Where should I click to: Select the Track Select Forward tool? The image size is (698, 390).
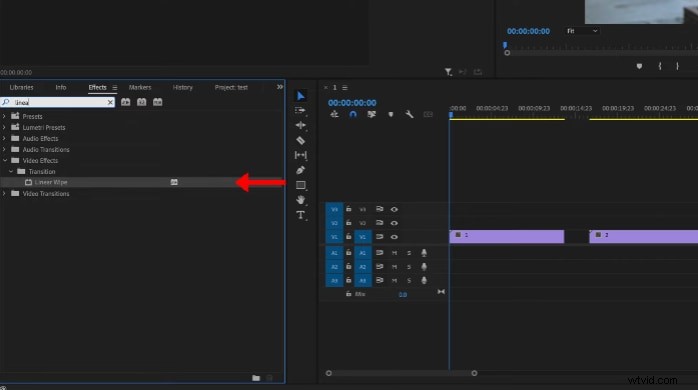(x=301, y=110)
